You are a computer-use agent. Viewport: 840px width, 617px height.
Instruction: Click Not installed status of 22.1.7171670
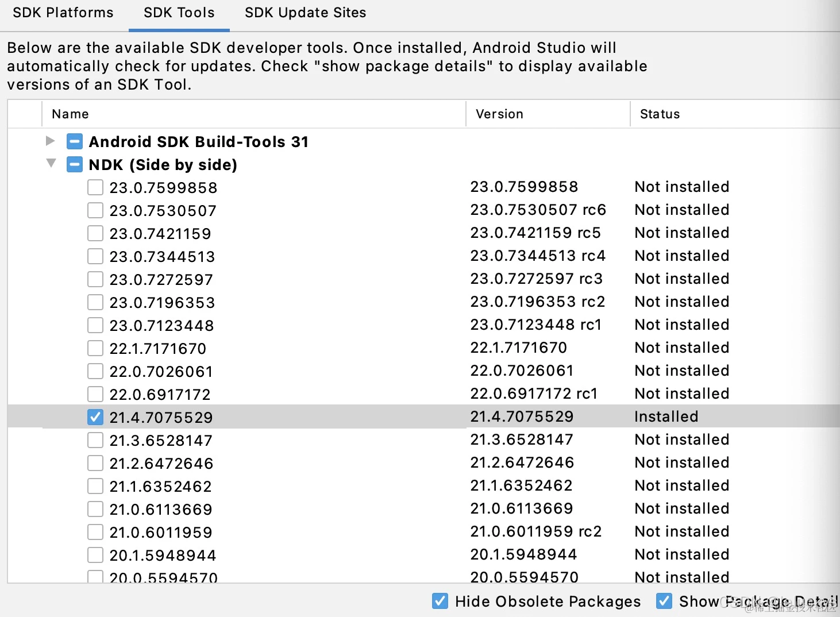(x=682, y=348)
